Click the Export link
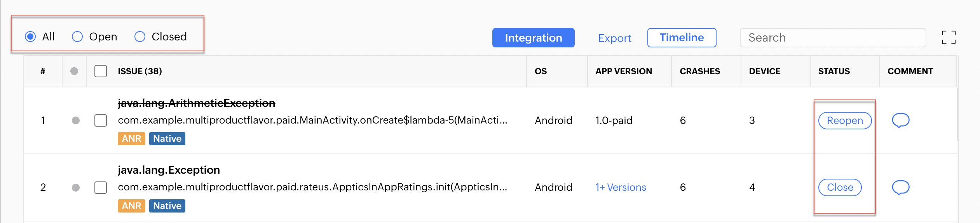980x223 pixels. pos(614,38)
